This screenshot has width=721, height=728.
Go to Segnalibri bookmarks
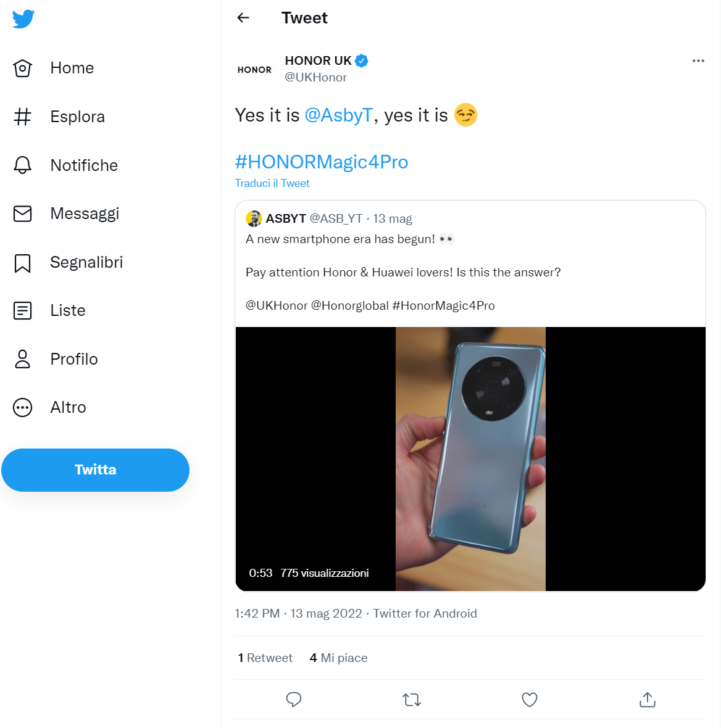(x=86, y=262)
